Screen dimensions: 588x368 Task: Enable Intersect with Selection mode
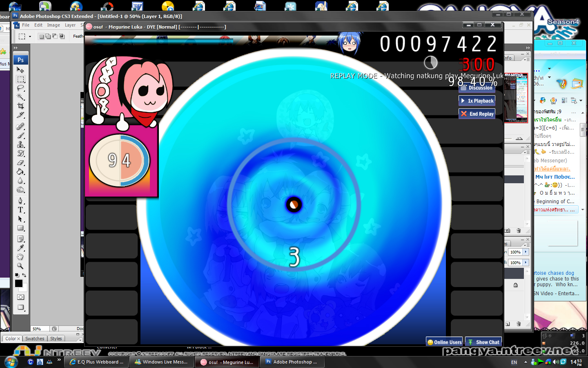point(62,36)
